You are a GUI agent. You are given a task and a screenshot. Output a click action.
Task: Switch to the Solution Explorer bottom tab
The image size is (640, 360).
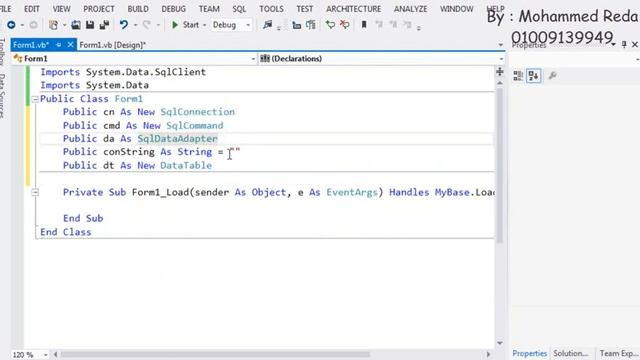(x=571, y=353)
